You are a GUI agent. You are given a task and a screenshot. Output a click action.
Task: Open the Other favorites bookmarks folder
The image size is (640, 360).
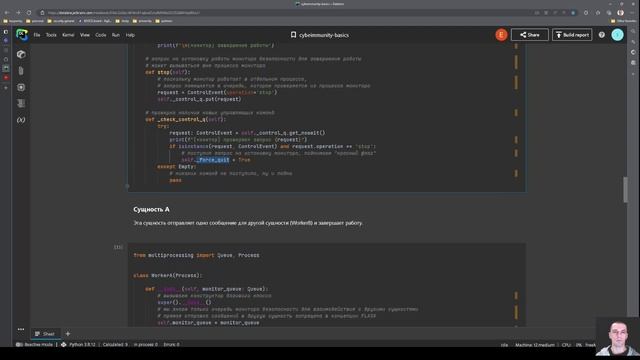click(623, 21)
